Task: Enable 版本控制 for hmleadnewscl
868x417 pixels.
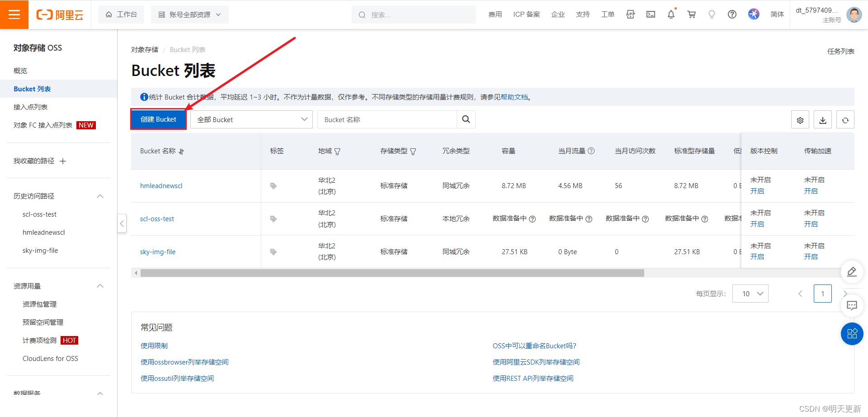Action: tap(757, 191)
